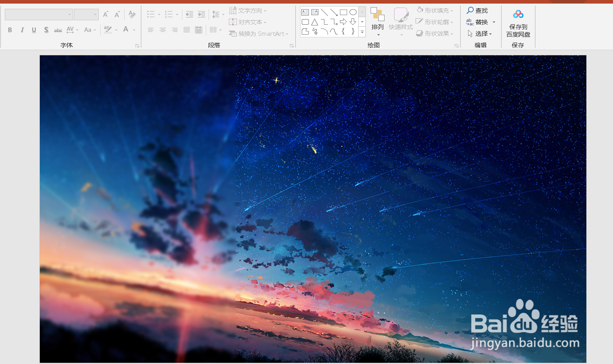Click the distributed alignment icon

coord(199,30)
